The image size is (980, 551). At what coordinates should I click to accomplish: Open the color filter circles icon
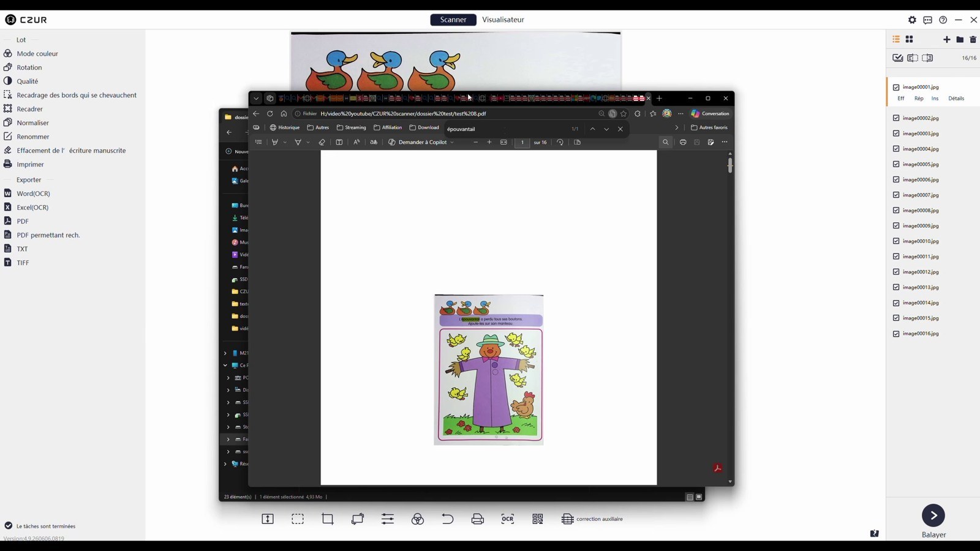pyautogui.click(x=418, y=519)
